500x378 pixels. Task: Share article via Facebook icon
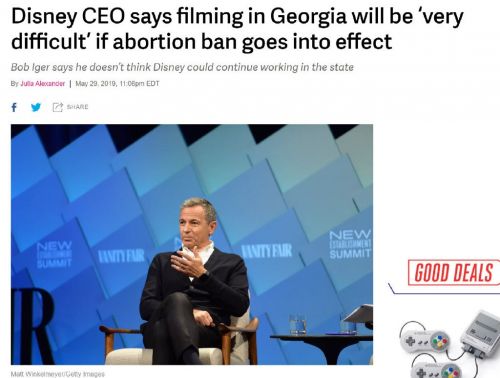(x=14, y=107)
